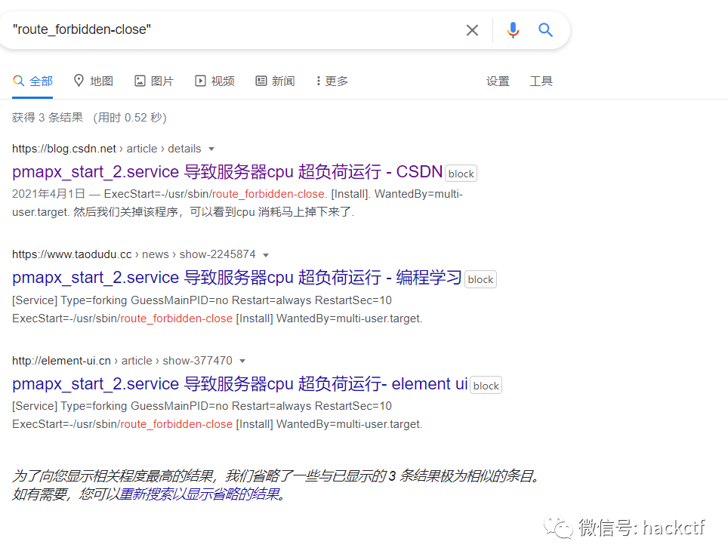Open 设置 options

coord(498,82)
